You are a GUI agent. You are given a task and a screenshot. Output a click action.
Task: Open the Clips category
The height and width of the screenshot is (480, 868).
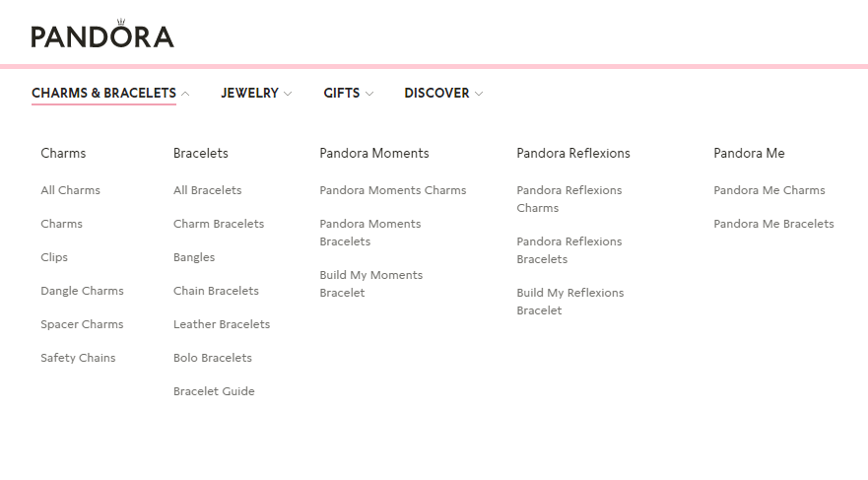coord(54,257)
